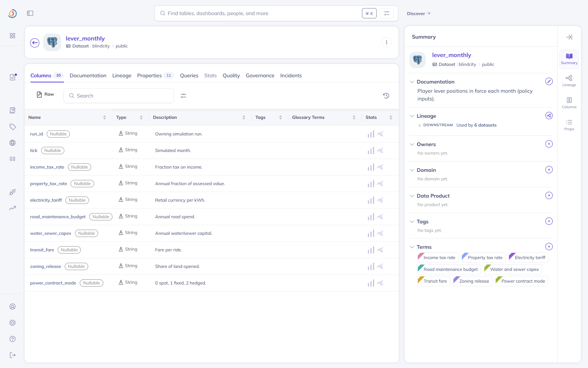This screenshot has width=588, height=368.
Task: Add a domain with the plus icon
Action: [x=549, y=170]
